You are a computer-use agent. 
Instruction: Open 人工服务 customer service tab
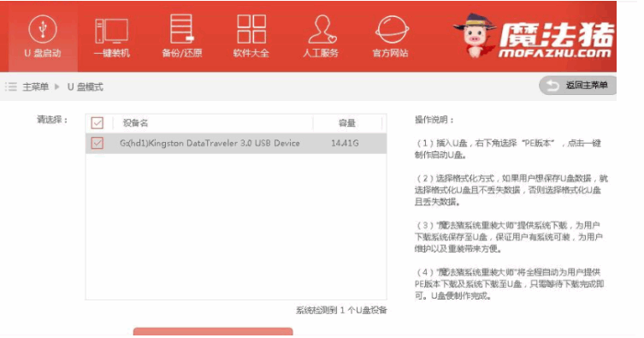pyautogui.click(x=321, y=37)
